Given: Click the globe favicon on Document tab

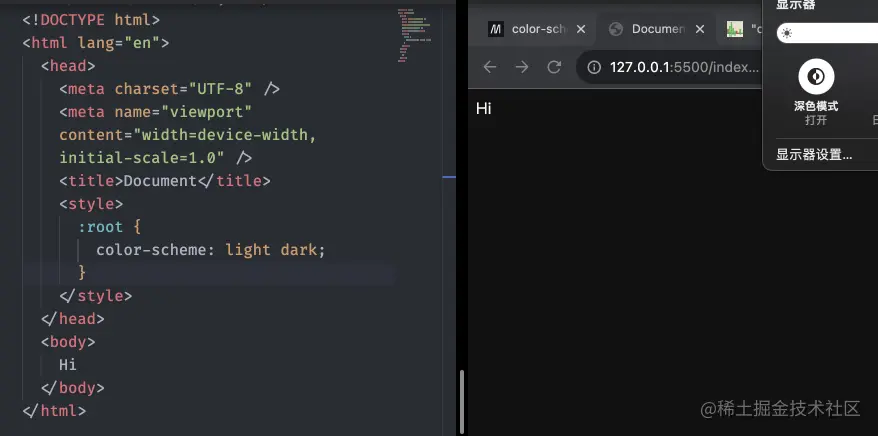Looking at the screenshot, I should (616, 29).
